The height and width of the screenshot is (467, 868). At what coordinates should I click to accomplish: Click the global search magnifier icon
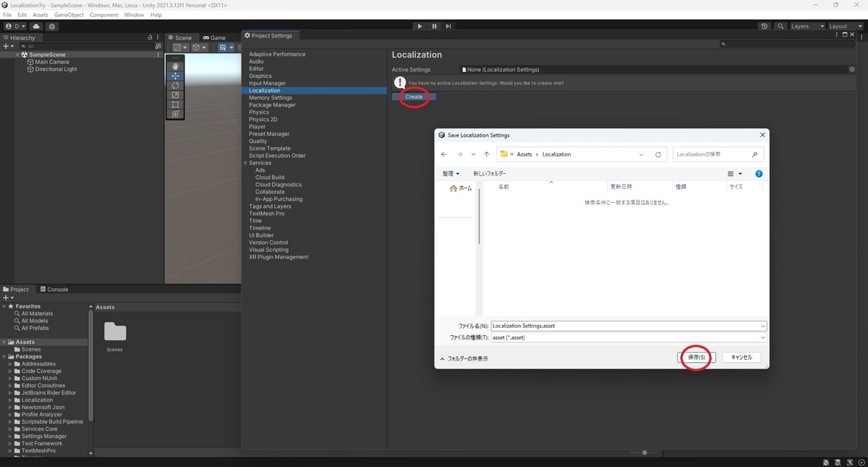(780, 26)
